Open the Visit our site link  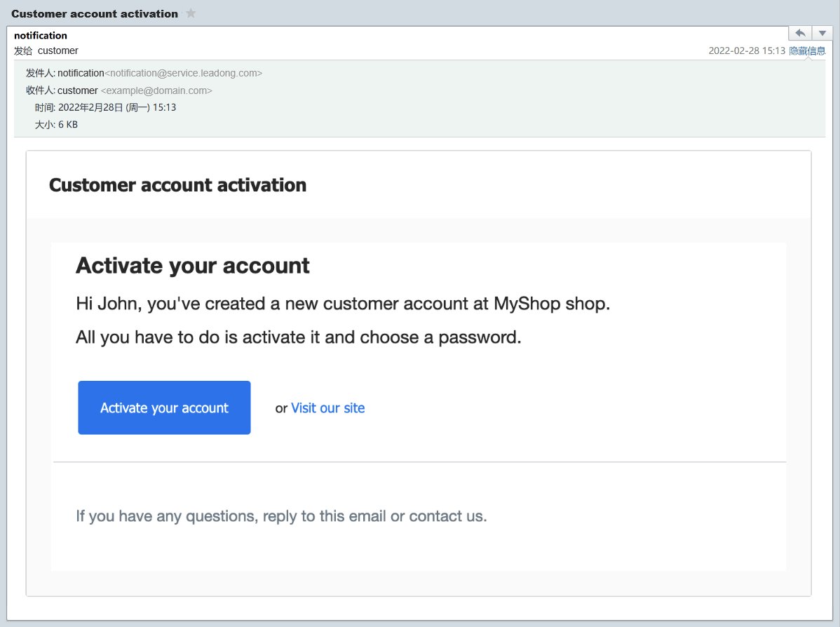tap(327, 407)
